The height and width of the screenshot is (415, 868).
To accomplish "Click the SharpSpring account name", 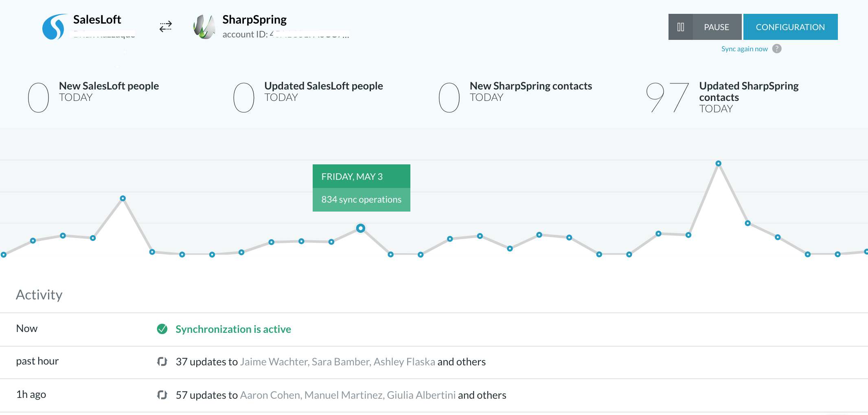I will tap(254, 20).
